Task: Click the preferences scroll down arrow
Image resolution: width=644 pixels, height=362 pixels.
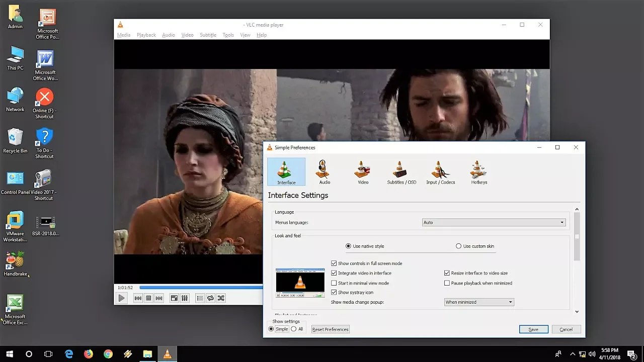Action: 577,312
